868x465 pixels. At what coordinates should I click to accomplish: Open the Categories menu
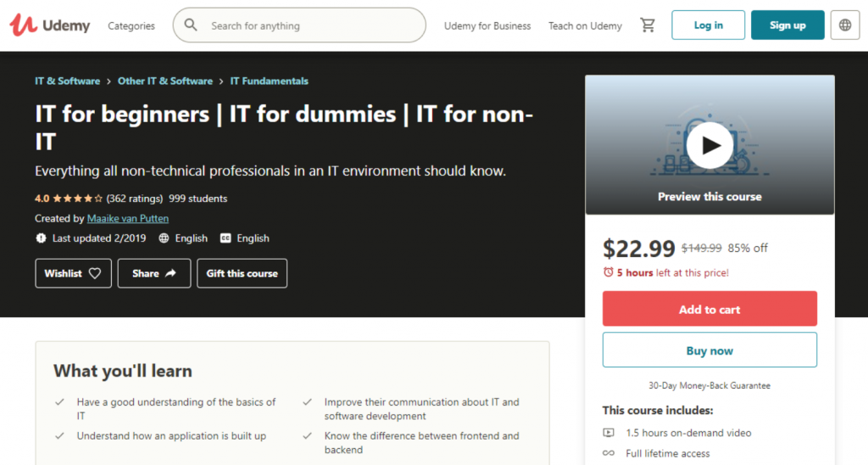[x=131, y=25]
